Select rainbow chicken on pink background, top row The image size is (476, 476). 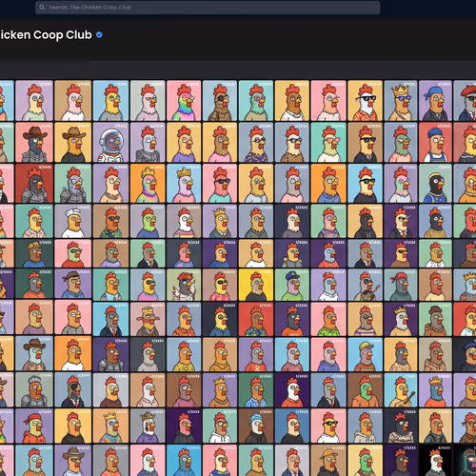click(x=184, y=101)
